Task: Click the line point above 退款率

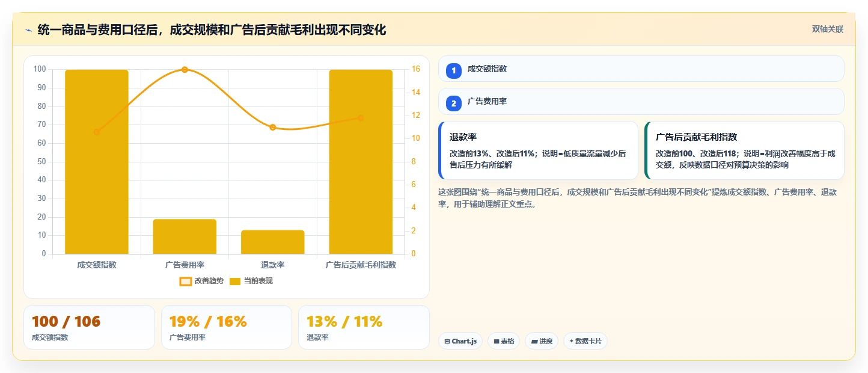Action: [x=273, y=127]
